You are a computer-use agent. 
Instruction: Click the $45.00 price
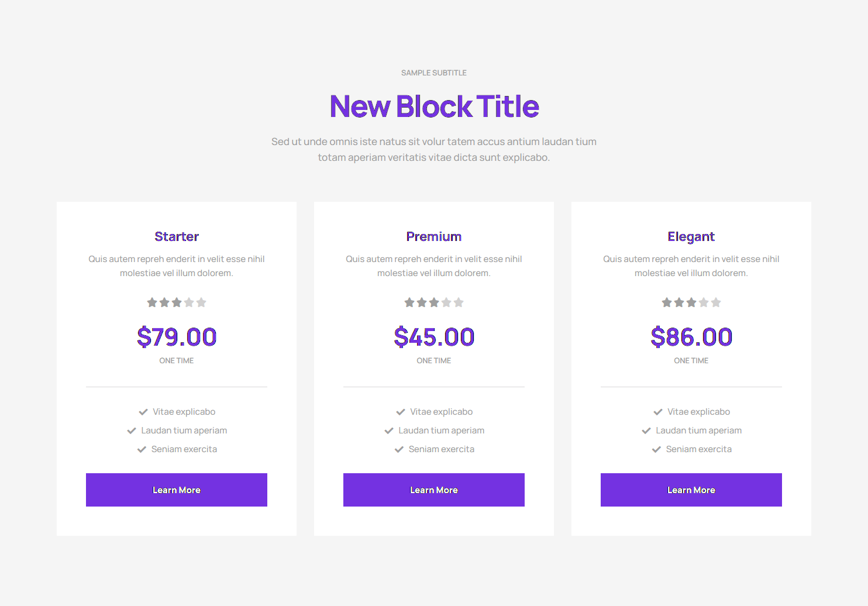[434, 337]
